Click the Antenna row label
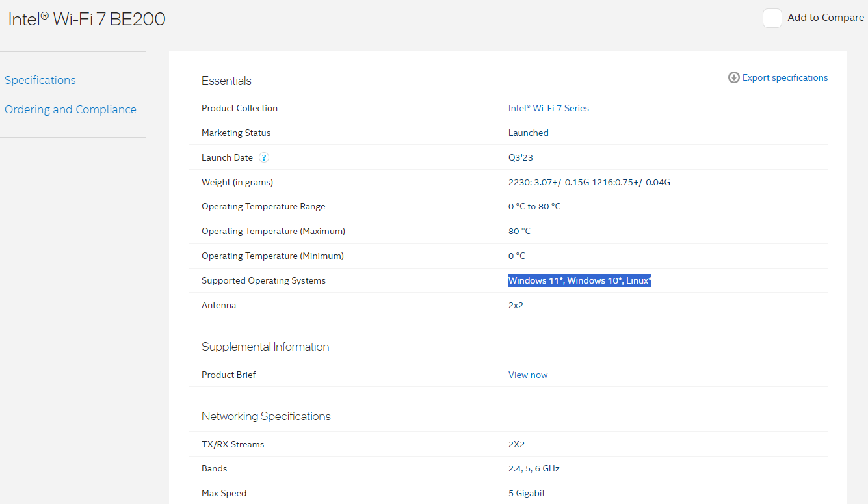This screenshot has height=504, width=868. (x=219, y=305)
